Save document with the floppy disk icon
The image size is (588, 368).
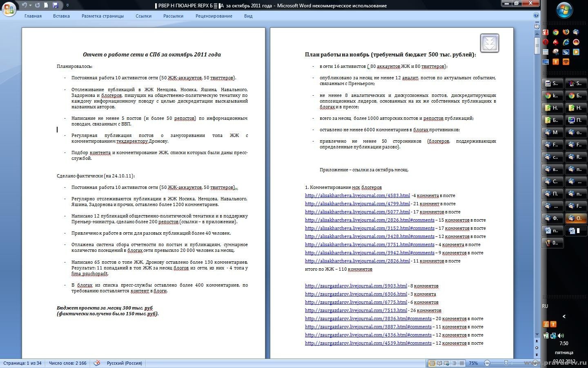pyautogui.click(x=56, y=5)
